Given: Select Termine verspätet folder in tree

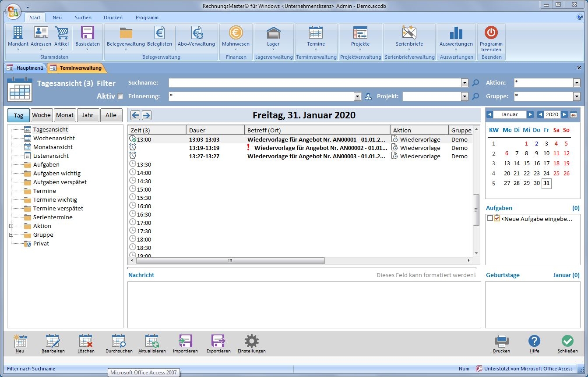Looking at the screenshot, I should (x=58, y=209).
